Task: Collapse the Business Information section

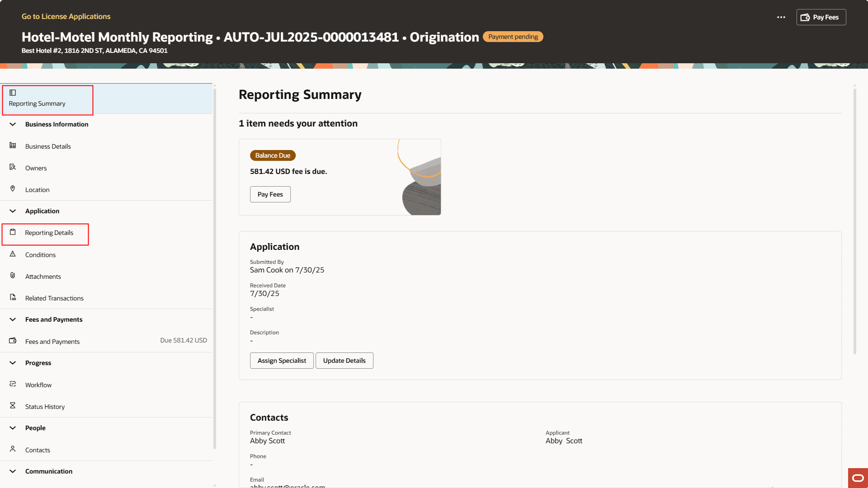Action: (13, 124)
